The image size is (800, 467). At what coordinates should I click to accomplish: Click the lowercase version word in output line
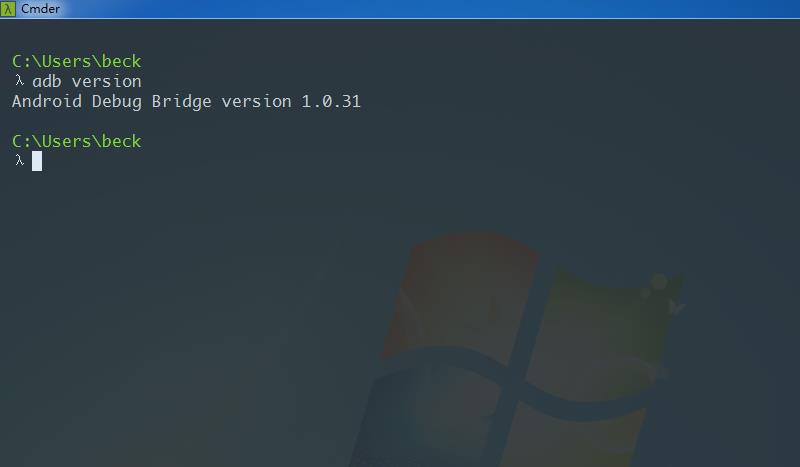(256, 101)
